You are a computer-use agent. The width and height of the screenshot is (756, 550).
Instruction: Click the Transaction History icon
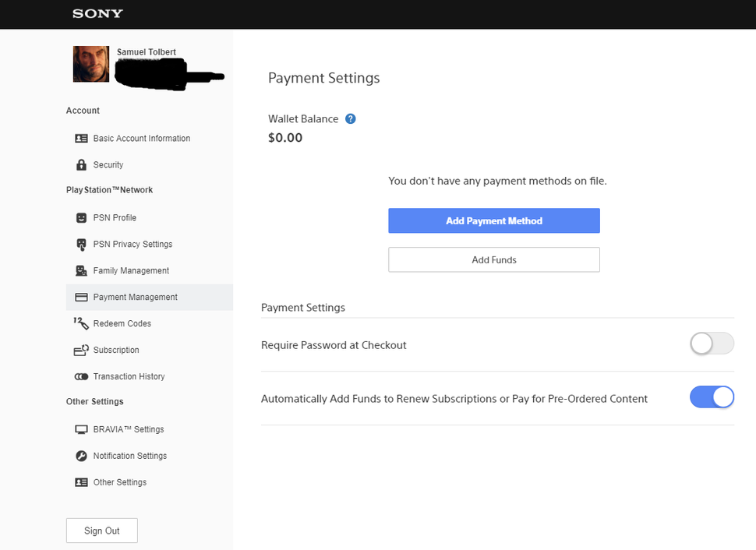click(81, 377)
